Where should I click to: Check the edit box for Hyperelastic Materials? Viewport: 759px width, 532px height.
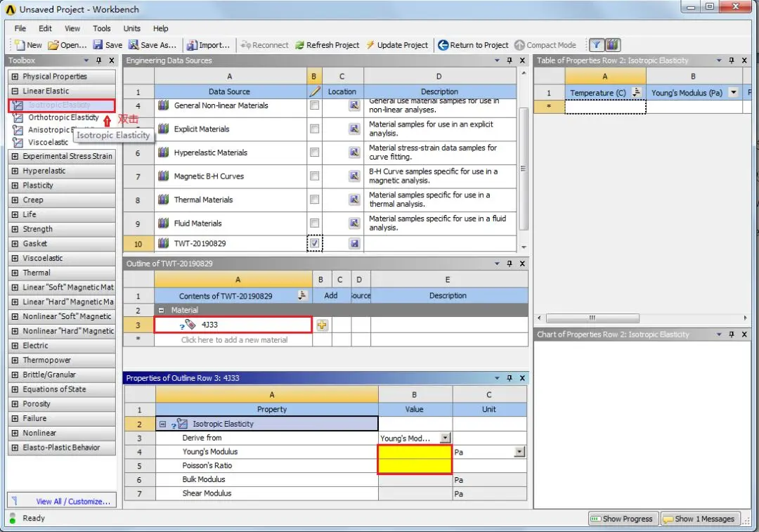click(x=315, y=153)
